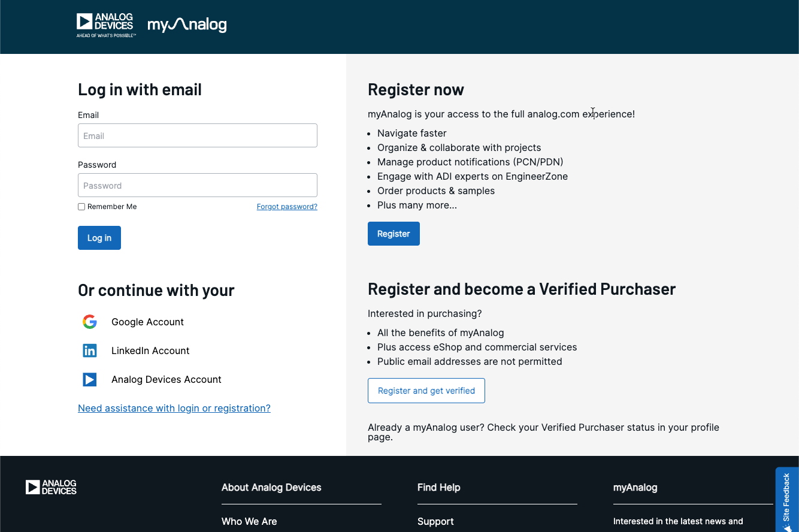This screenshot has height=532, width=799.
Task: Click the footer Analog Devices logo
Action: coord(51,487)
